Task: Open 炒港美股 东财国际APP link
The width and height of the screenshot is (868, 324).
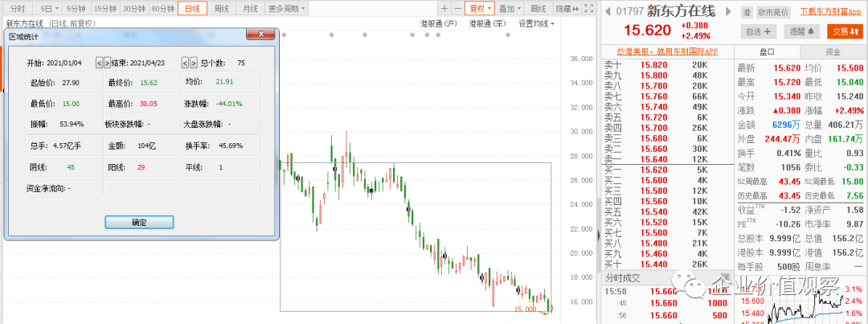Action: pos(667,51)
